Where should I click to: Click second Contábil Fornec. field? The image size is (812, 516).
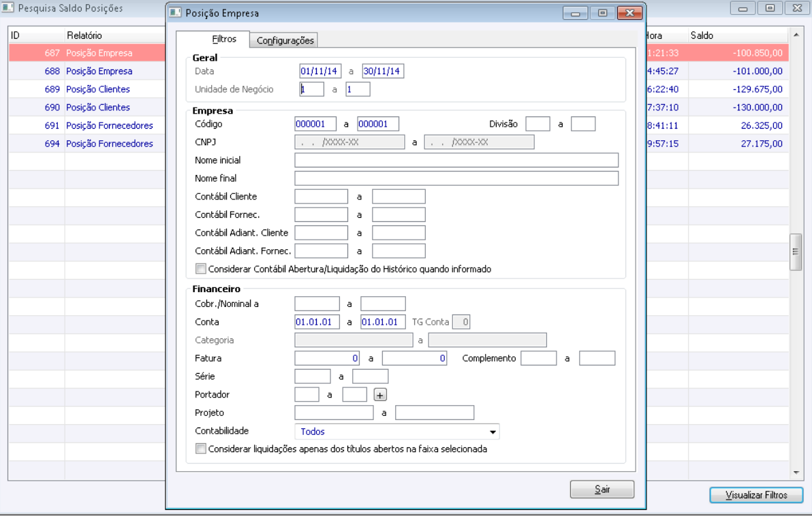[x=399, y=214]
